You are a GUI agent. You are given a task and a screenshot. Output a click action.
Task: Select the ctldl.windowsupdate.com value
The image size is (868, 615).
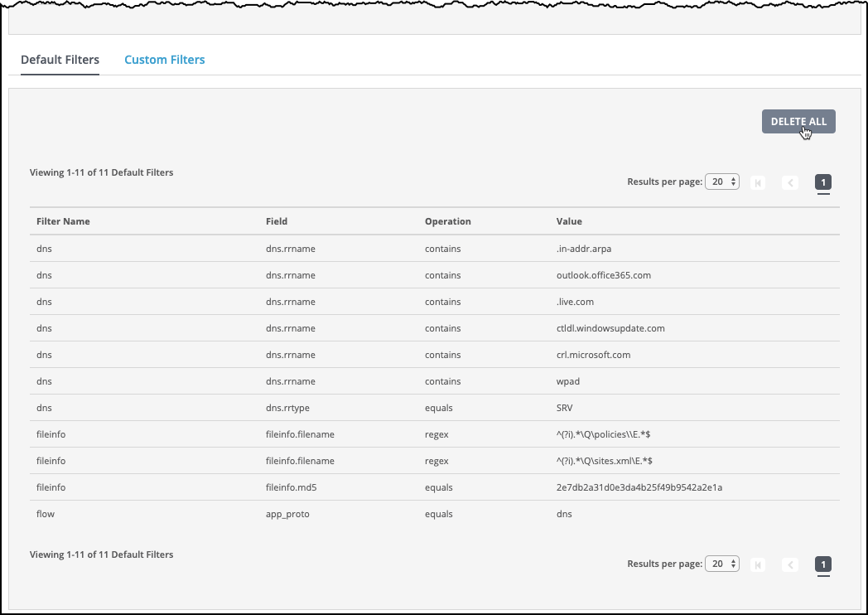click(x=610, y=328)
